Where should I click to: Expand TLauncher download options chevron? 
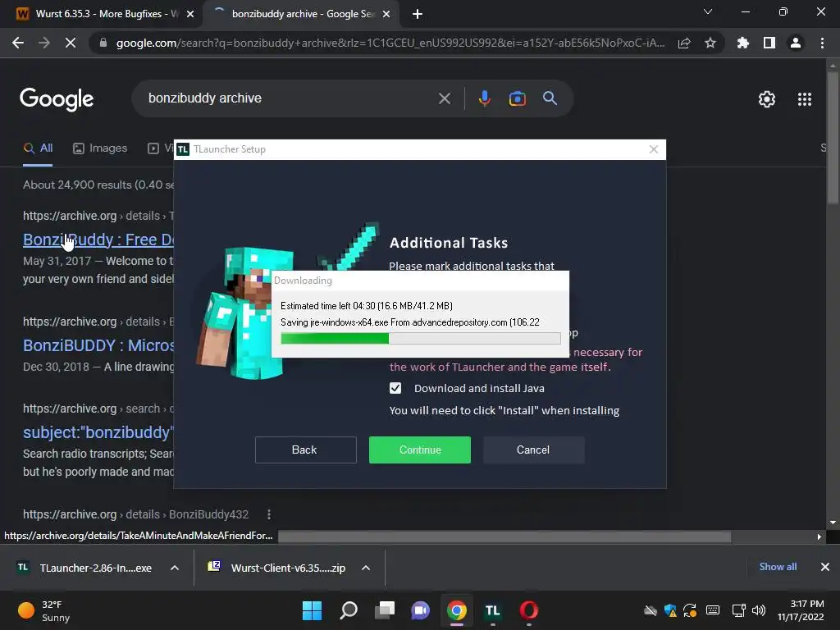[x=175, y=568]
